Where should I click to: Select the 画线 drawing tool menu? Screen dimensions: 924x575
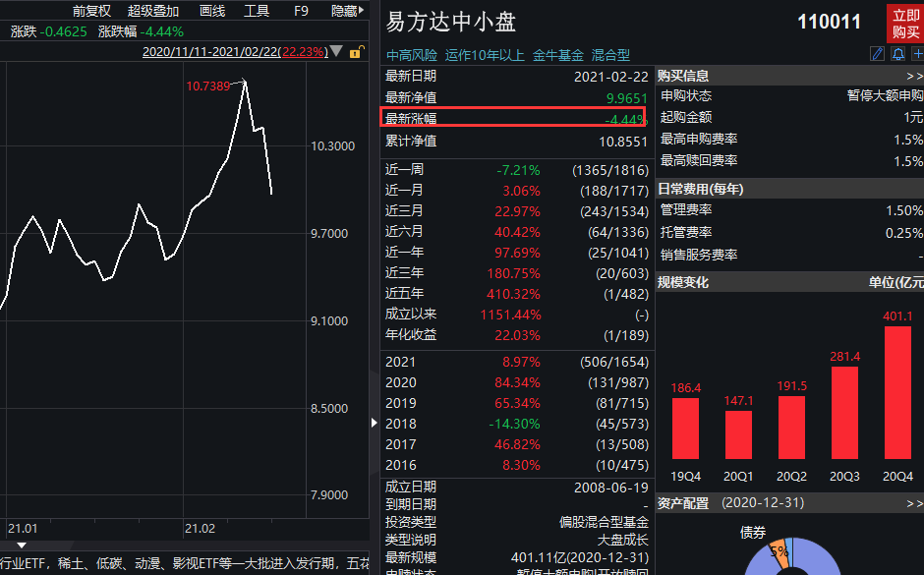tap(212, 11)
